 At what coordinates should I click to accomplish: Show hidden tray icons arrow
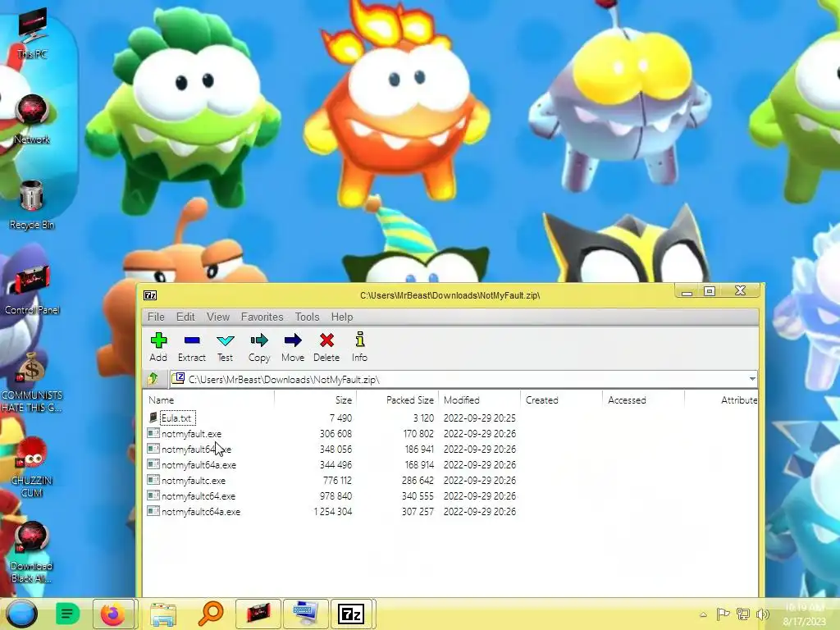coord(703,614)
